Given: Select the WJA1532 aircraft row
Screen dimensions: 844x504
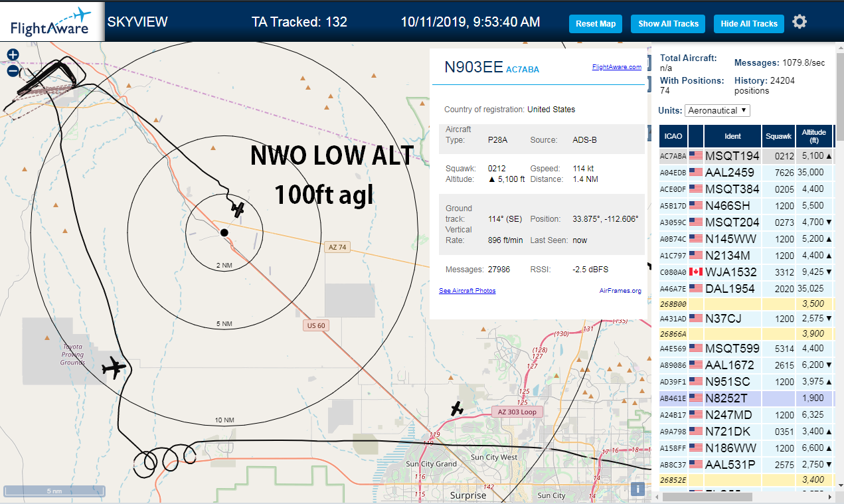Looking at the screenshot, I should tap(746, 272).
